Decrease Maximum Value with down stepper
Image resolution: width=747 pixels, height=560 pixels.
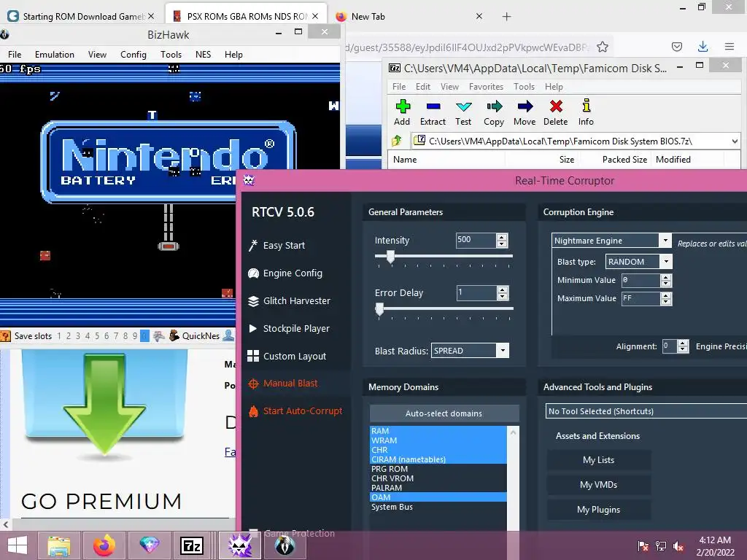click(666, 302)
